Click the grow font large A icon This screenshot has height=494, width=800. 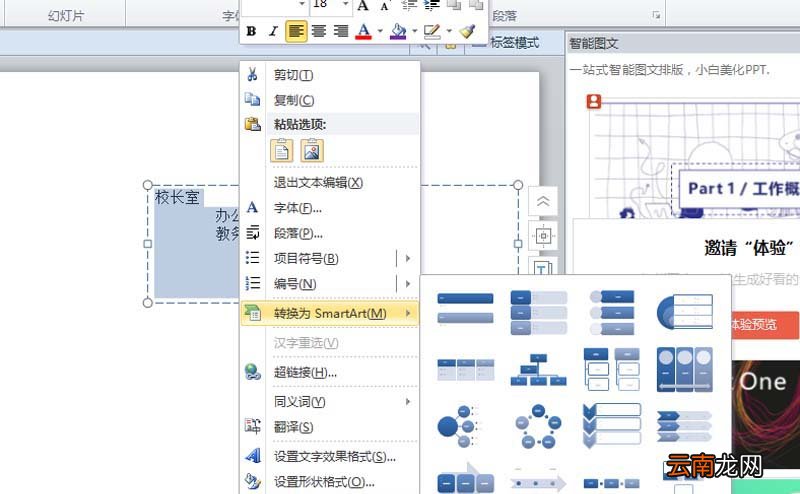click(x=363, y=5)
